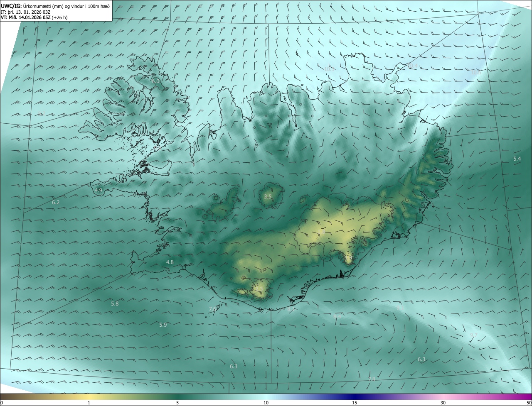Screen dimensions: 532x406
Task: Click the 50 tick on the color scale
Action: click(x=529, y=403)
